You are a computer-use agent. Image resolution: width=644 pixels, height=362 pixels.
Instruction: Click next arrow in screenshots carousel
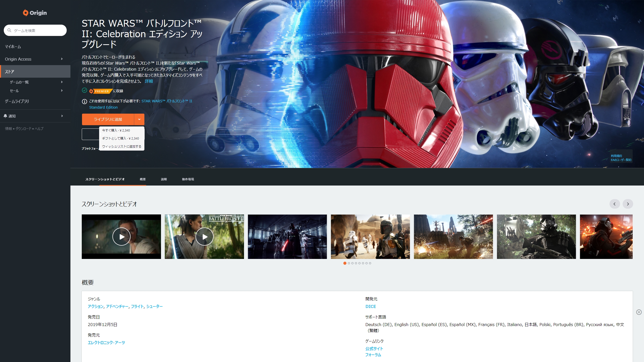point(628,204)
